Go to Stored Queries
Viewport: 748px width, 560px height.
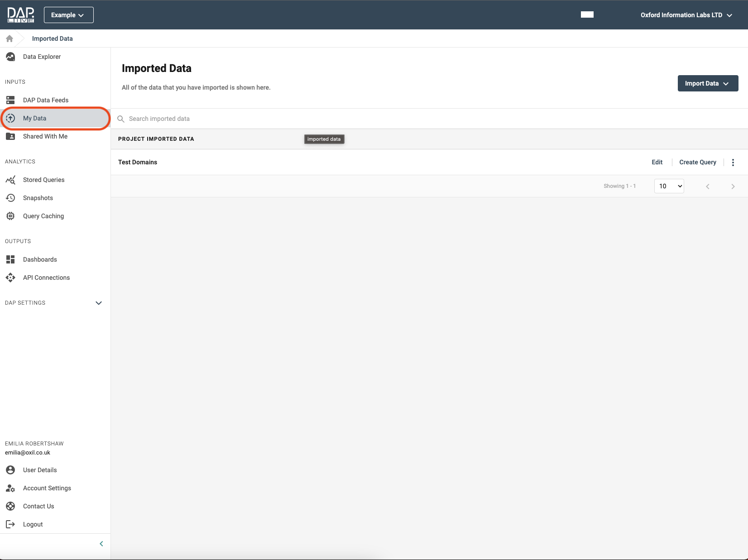(x=43, y=180)
